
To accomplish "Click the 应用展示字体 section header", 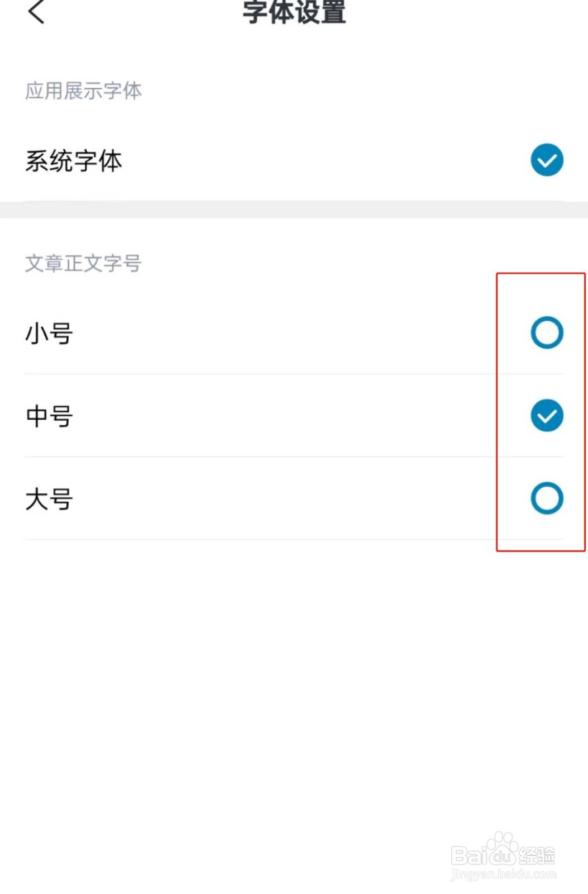I will point(83,91).
